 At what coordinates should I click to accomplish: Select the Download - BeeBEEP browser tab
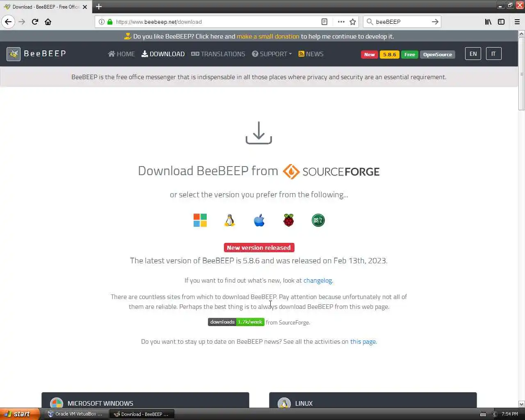(x=45, y=7)
